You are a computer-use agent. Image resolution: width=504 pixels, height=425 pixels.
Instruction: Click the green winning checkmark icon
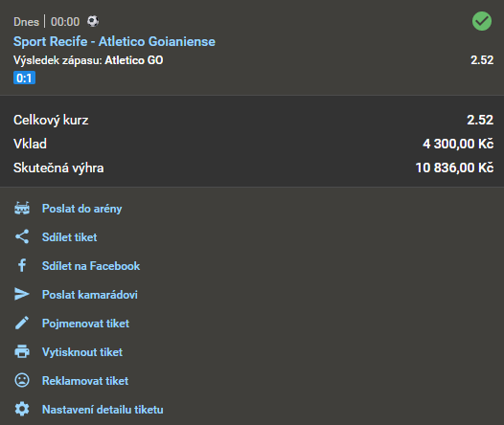tap(482, 21)
